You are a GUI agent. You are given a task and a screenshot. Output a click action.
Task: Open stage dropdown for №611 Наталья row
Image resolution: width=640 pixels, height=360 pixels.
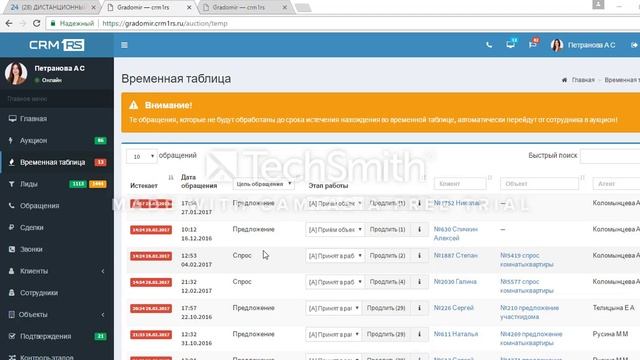(x=333, y=334)
